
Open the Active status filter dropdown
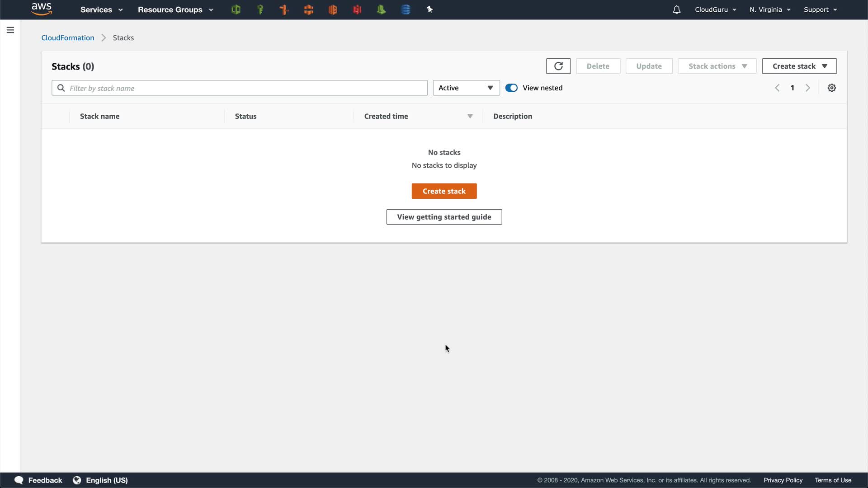[x=466, y=88]
